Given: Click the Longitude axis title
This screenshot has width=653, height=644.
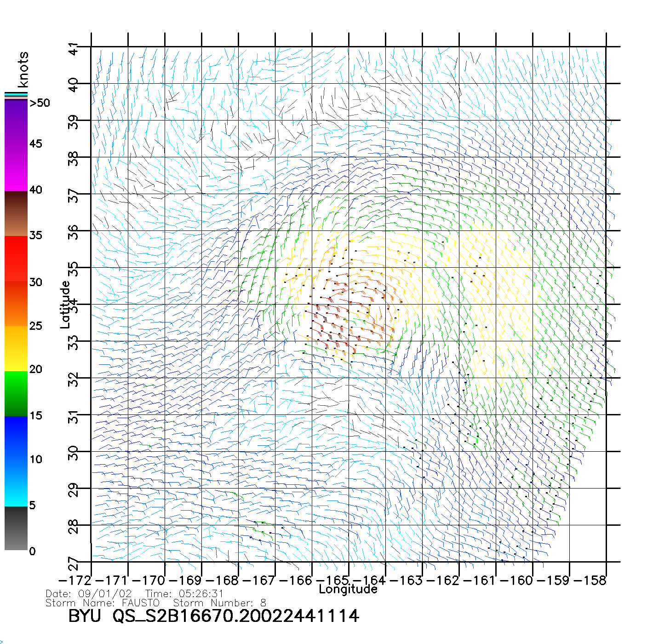Looking at the screenshot, I should (348, 589).
